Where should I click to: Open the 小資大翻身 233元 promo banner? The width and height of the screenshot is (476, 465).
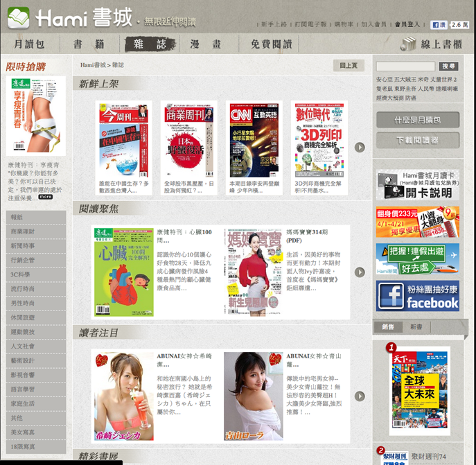click(x=417, y=222)
